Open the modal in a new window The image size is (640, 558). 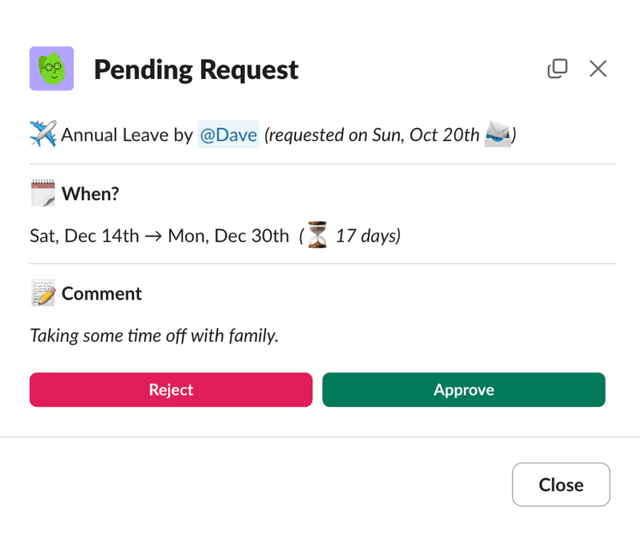(557, 68)
